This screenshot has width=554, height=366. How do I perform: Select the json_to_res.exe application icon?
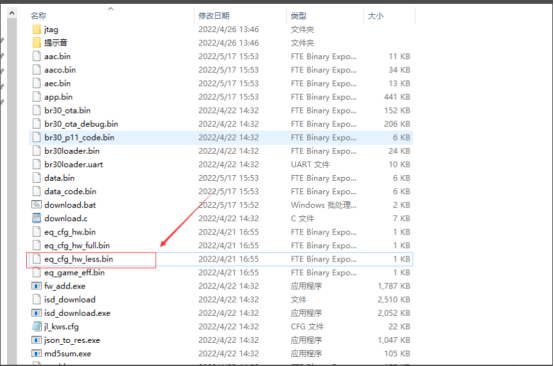coord(36,340)
